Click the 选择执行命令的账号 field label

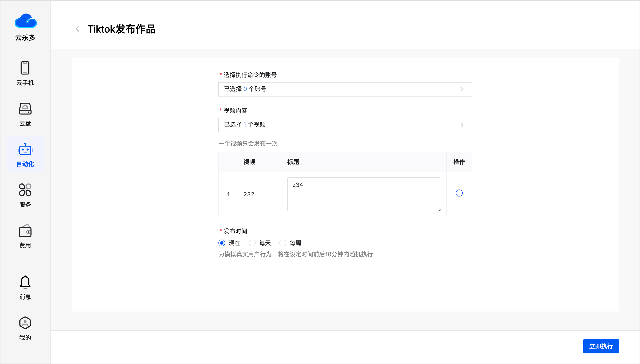[x=250, y=75]
